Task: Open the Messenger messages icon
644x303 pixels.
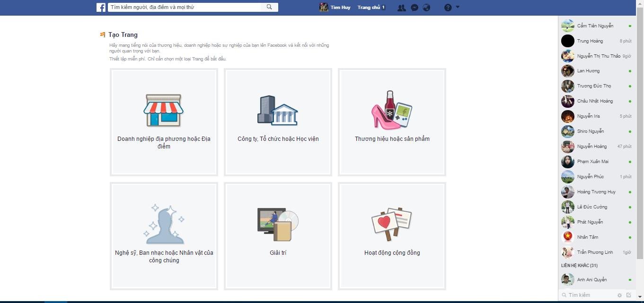Action: (414, 8)
